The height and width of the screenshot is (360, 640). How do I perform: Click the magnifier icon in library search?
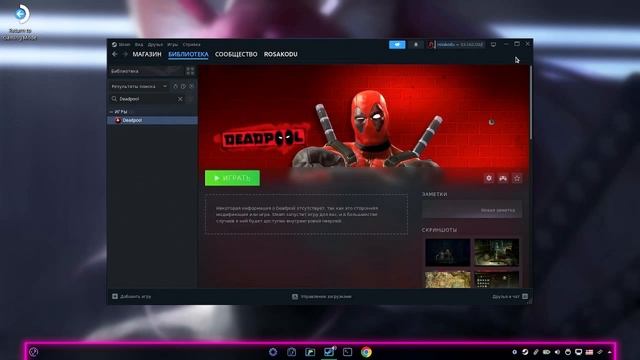(114, 99)
